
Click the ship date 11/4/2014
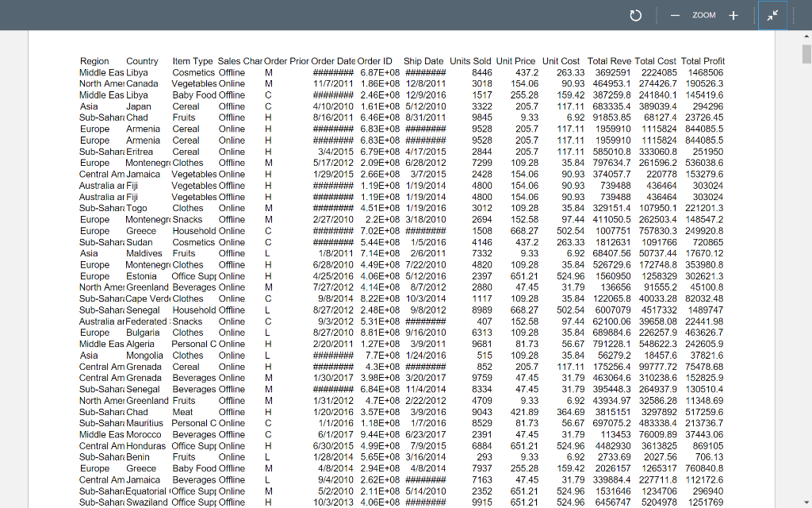(x=426, y=389)
